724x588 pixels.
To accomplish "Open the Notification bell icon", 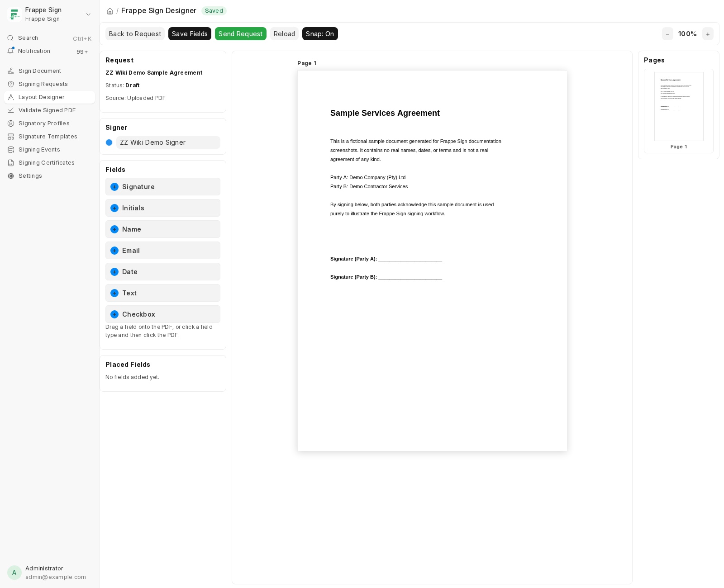I will 10,51.
